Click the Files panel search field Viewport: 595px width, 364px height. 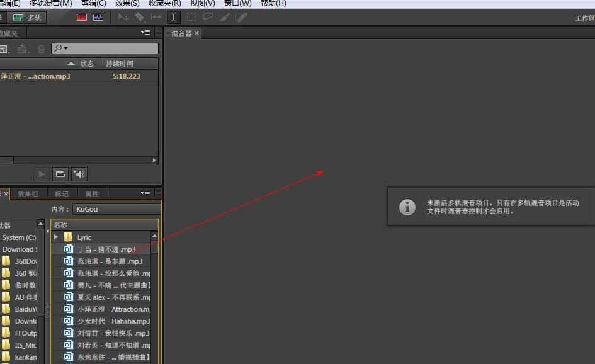[105, 48]
